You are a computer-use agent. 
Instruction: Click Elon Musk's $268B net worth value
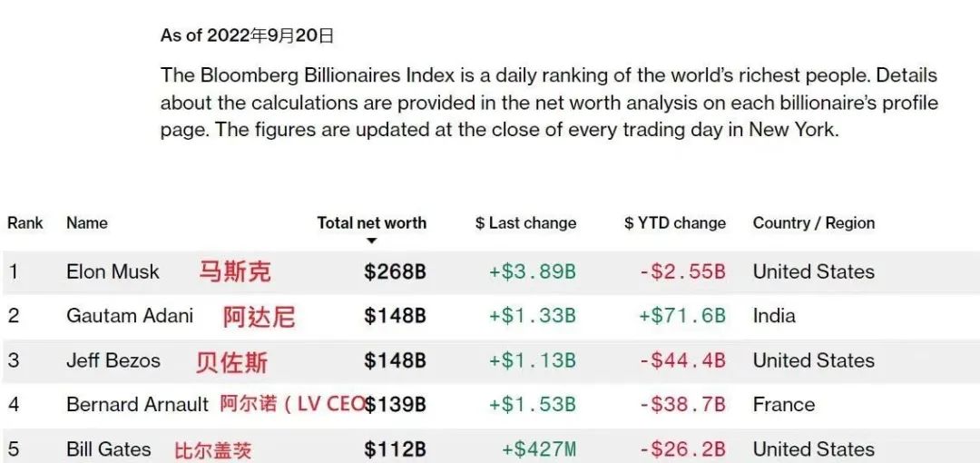[395, 272]
